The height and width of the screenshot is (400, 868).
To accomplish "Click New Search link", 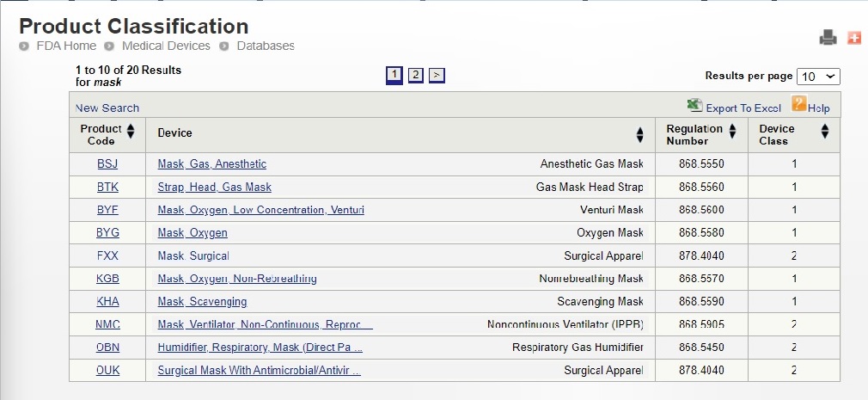I will 107,108.
